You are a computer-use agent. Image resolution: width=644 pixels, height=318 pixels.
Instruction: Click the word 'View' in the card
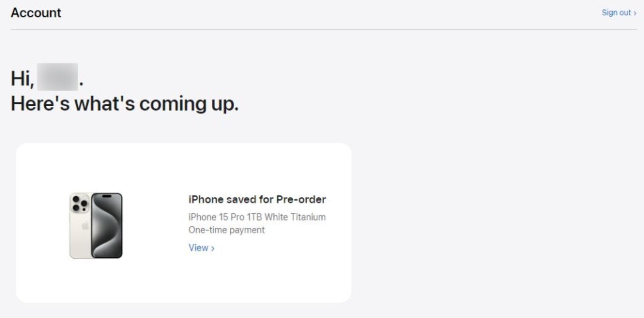point(199,248)
